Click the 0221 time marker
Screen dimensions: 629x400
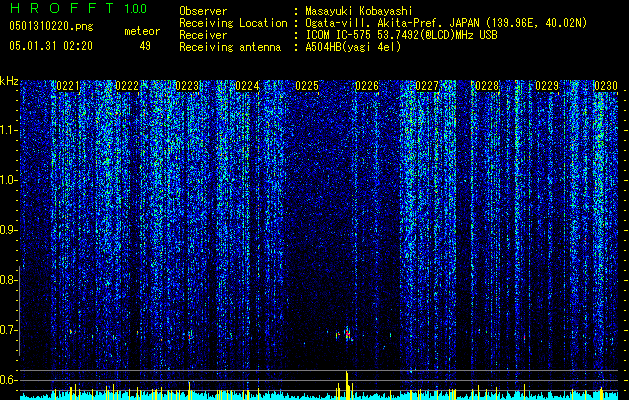68,86
